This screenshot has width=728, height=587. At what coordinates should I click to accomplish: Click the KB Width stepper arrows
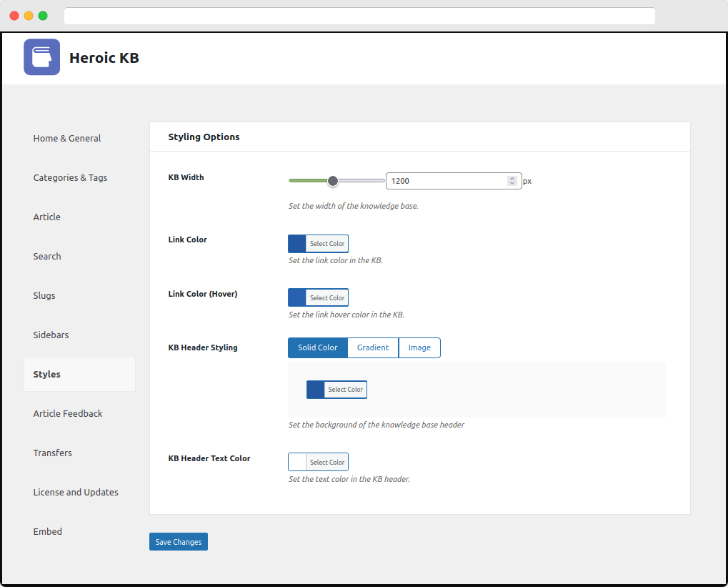(x=512, y=181)
